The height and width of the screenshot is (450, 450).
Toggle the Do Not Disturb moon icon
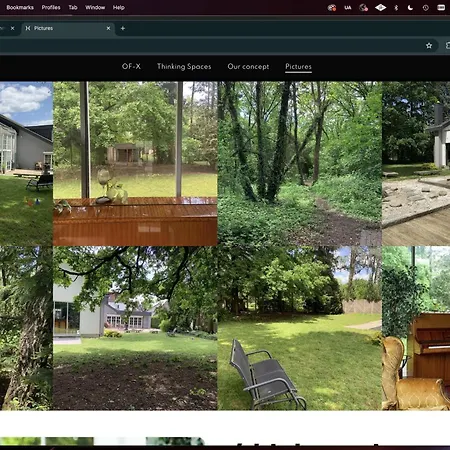tap(410, 8)
